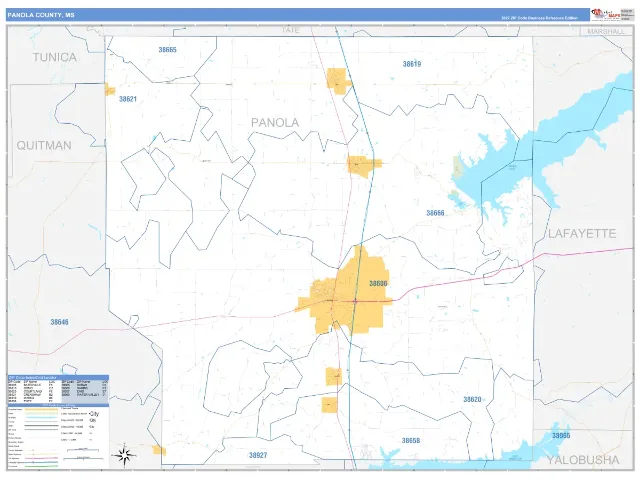Click the 'PANOLA COUNTY, MS' title text

(x=41, y=15)
